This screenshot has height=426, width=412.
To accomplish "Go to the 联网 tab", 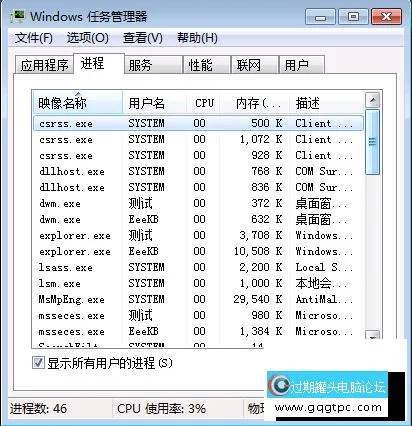I will (x=255, y=65).
